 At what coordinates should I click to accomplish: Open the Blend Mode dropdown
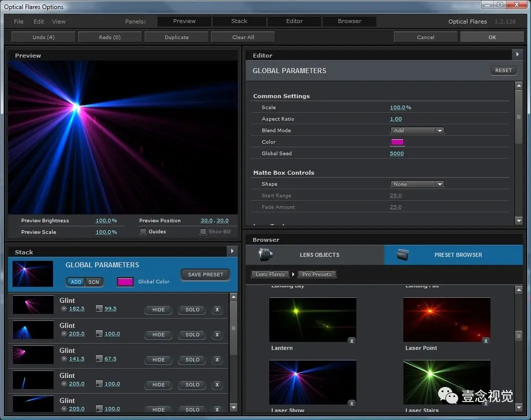417,131
